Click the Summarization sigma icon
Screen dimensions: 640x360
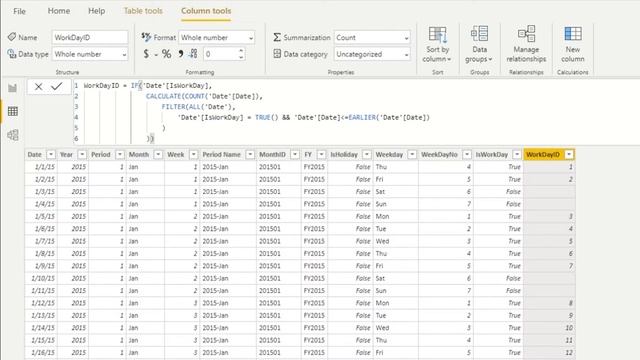tap(277, 38)
